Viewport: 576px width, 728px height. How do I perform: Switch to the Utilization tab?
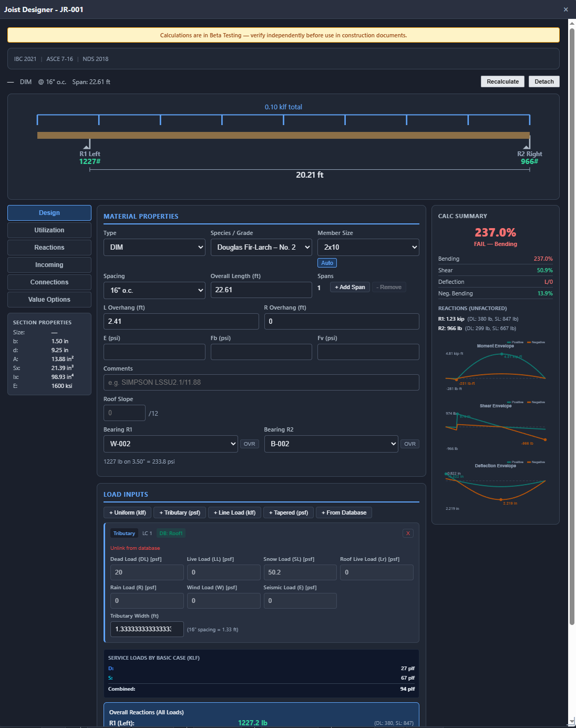(49, 230)
